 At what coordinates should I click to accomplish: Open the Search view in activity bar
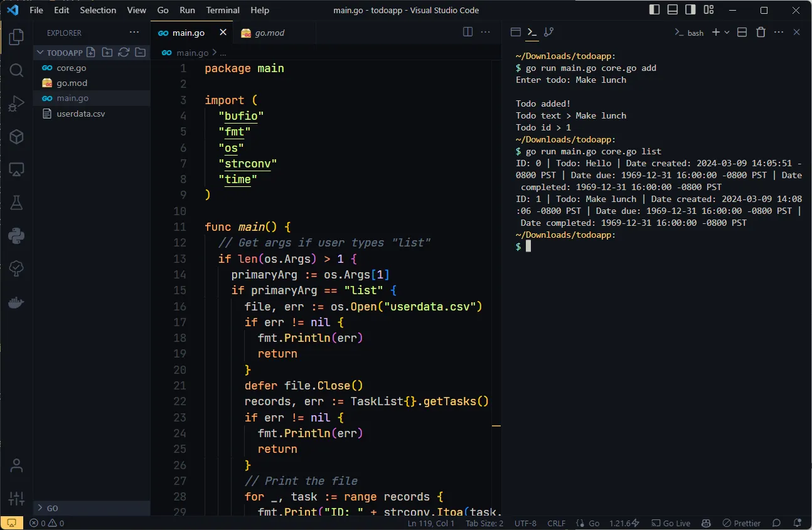click(16, 70)
